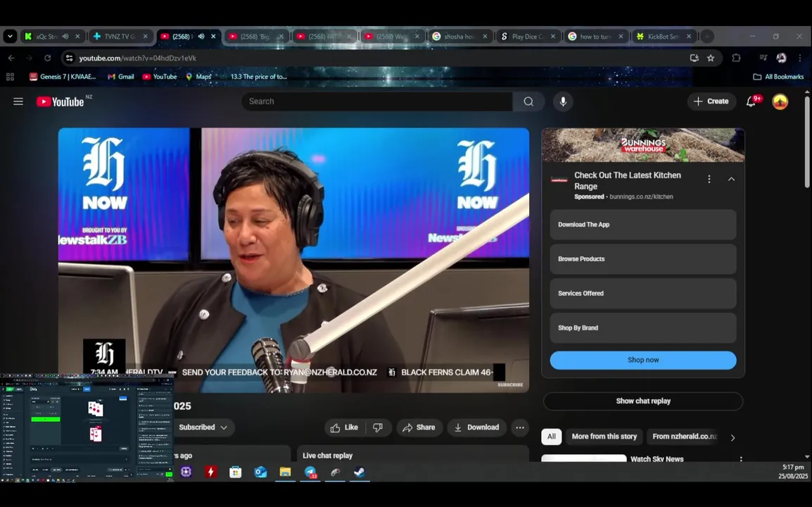Screen dimensions: 812x507
Task: Open Microsoft Store from the taskbar
Action: pos(236,472)
